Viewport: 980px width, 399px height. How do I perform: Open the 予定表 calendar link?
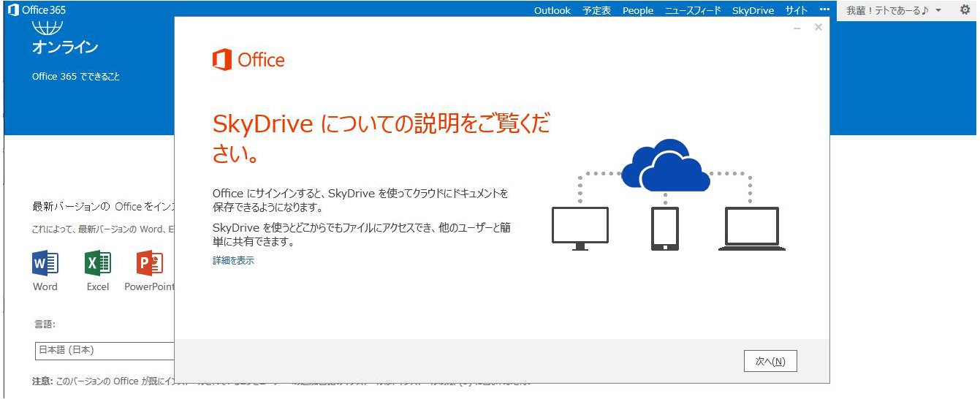coord(596,10)
